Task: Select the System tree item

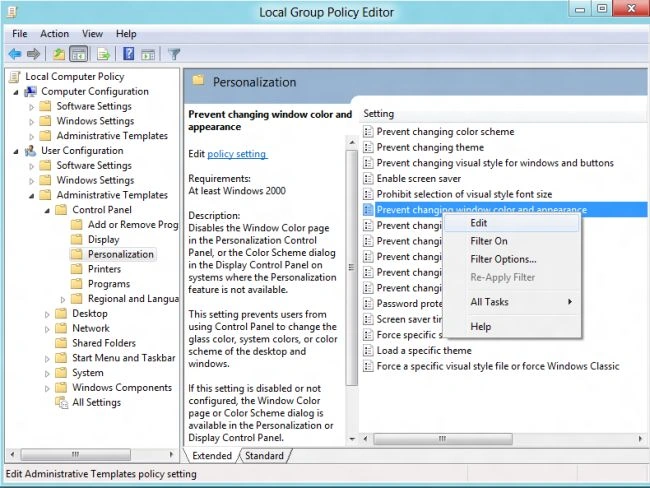Action: tap(87, 373)
